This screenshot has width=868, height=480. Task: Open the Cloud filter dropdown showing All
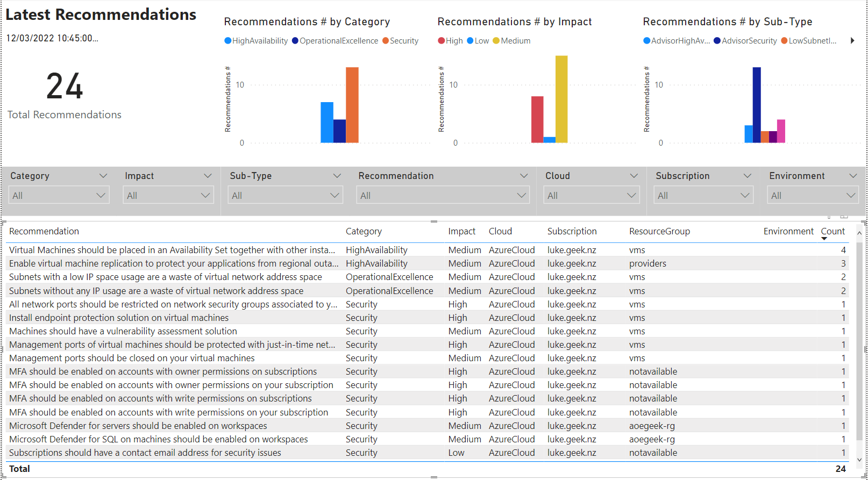click(592, 195)
